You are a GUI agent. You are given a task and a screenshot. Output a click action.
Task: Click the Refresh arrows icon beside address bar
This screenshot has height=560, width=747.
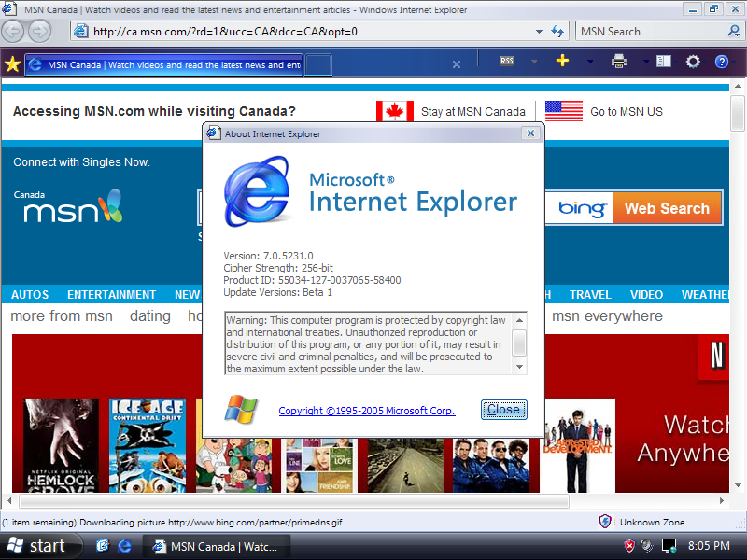click(557, 32)
